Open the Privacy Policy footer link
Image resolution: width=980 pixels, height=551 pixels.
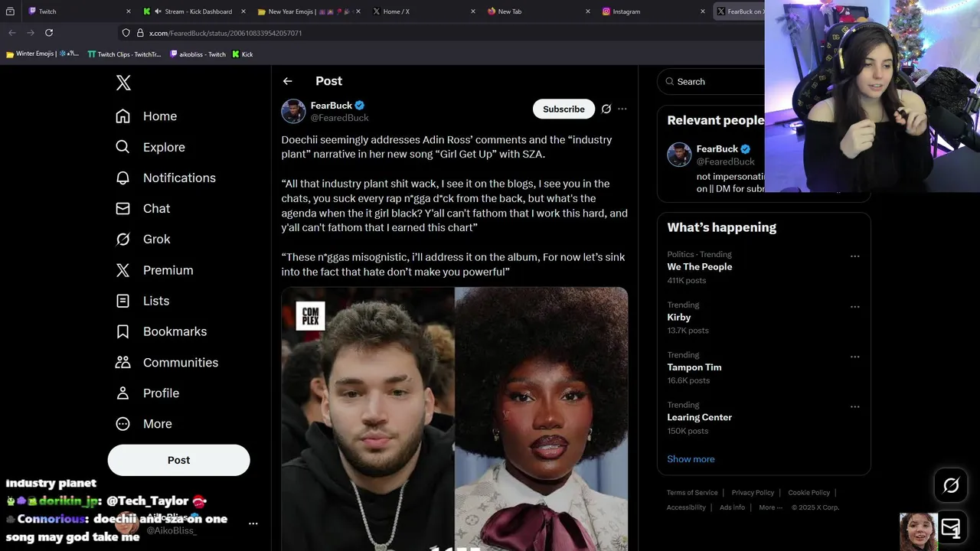pos(753,493)
